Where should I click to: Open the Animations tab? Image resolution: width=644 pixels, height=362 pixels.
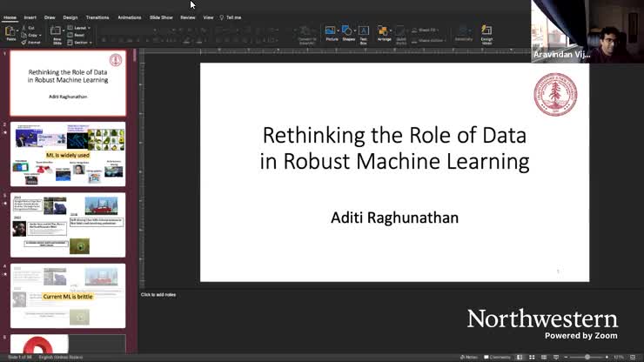(x=130, y=17)
